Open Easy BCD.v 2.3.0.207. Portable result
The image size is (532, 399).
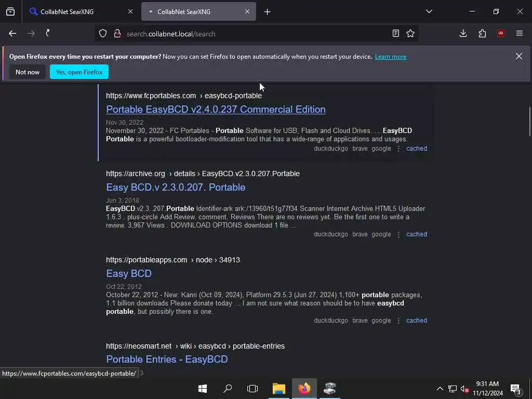(176, 187)
